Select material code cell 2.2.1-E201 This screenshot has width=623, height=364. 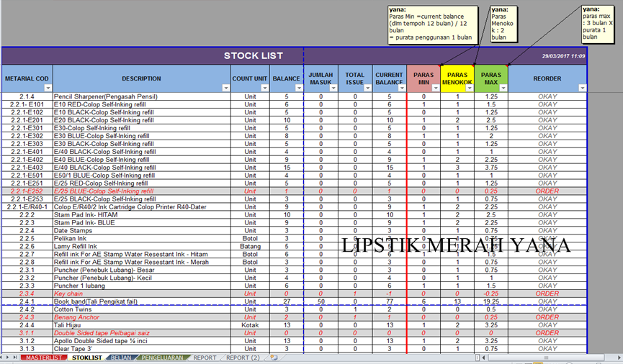27,120
